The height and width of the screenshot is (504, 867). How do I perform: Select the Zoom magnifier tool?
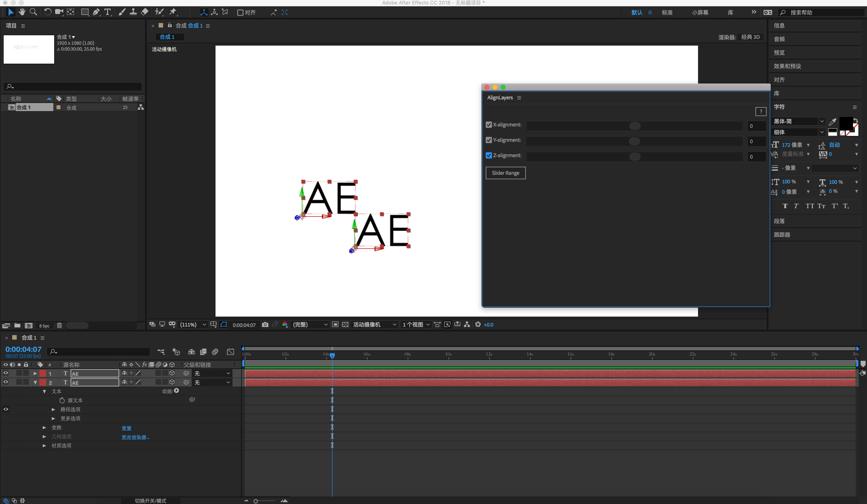point(33,12)
